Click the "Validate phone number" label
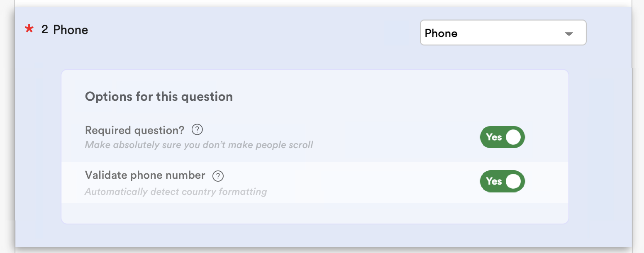The width and height of the screenshot is (644, 253). (145, 175)
